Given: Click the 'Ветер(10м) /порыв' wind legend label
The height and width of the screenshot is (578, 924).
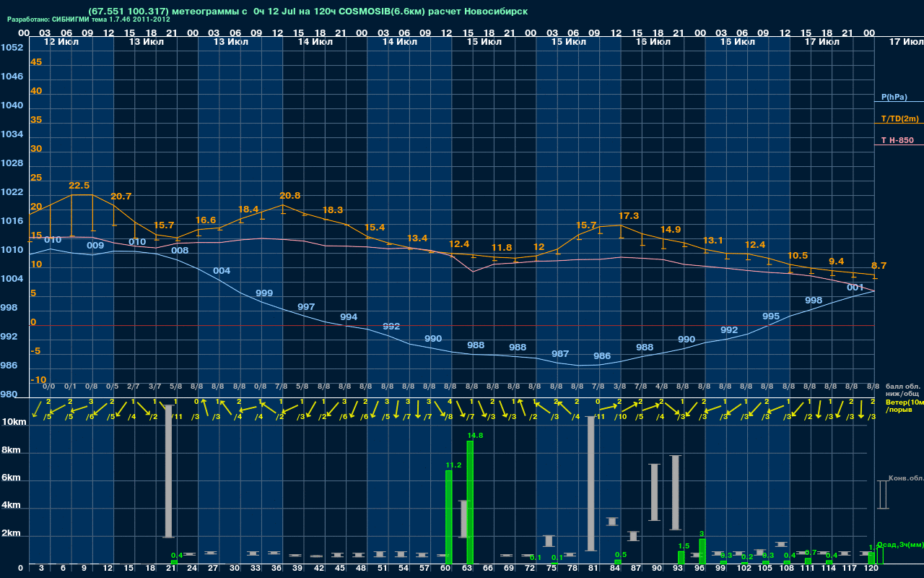Looking at the screenshot, I should [x=905, y=405].
